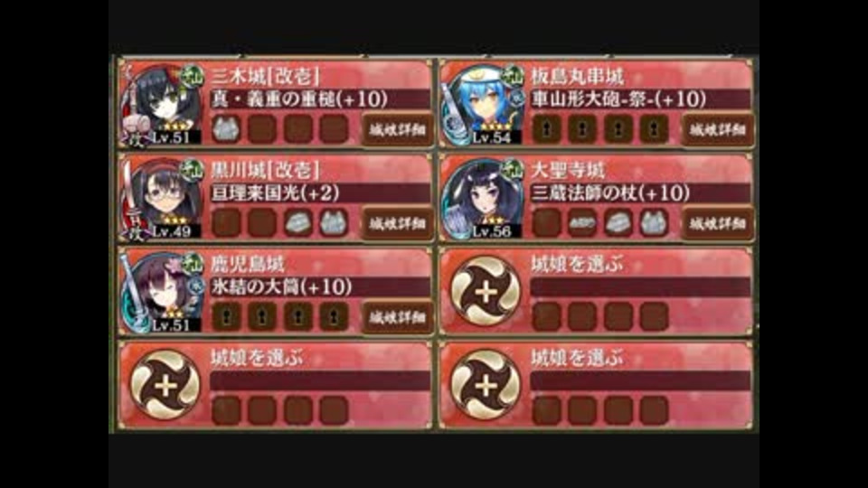
Task: Open 城娘詳細 for 黒川城[改壱]
Action: pos(397,223)
